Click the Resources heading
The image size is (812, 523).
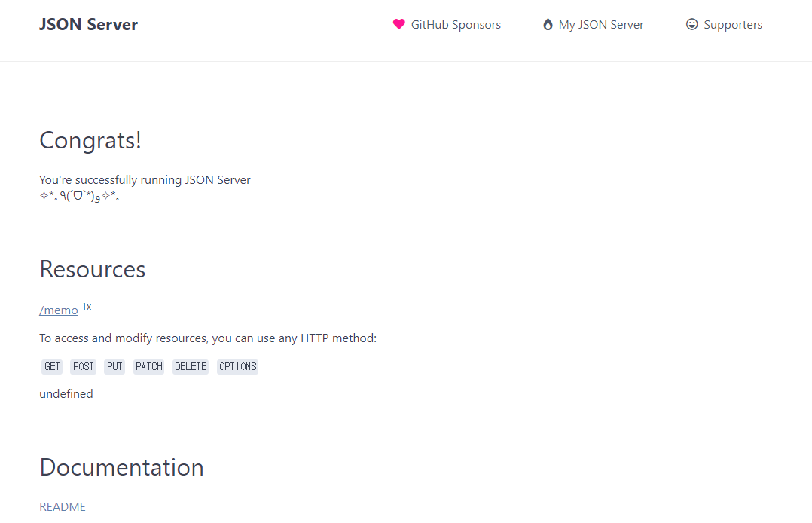[93, 269]
